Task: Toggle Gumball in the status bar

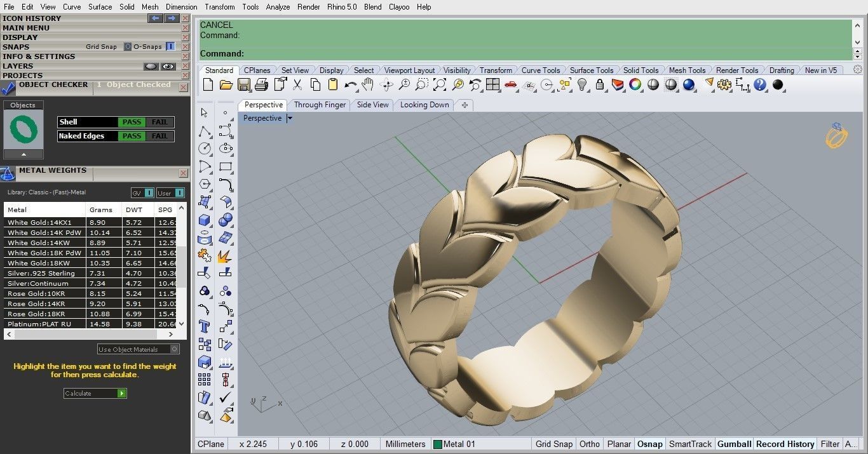Action: 734,444
